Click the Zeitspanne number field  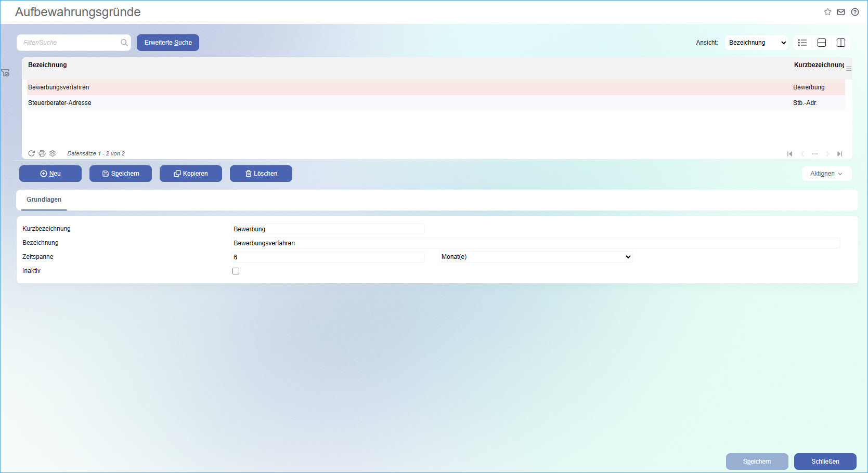(328, 257)
